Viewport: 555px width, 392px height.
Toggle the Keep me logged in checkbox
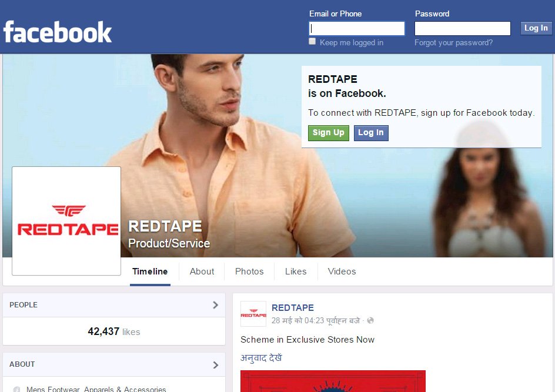pyautogui.click(x=313, y=42)
